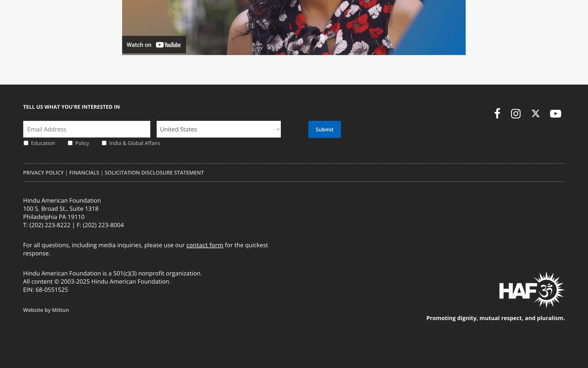The image size is (588, 368).
Task: Click Watch on YouTube button
Action: tap(154, 45)
